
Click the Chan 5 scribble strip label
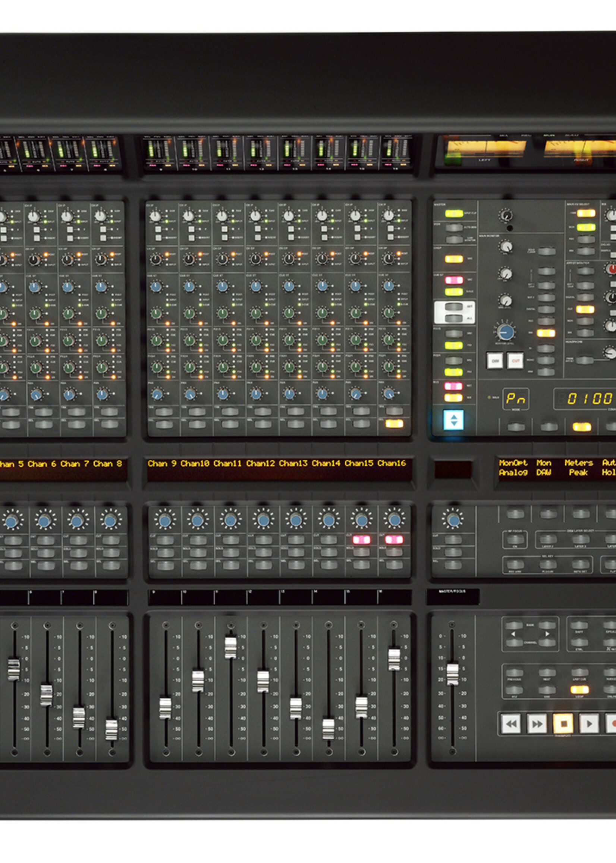(12, 464)
